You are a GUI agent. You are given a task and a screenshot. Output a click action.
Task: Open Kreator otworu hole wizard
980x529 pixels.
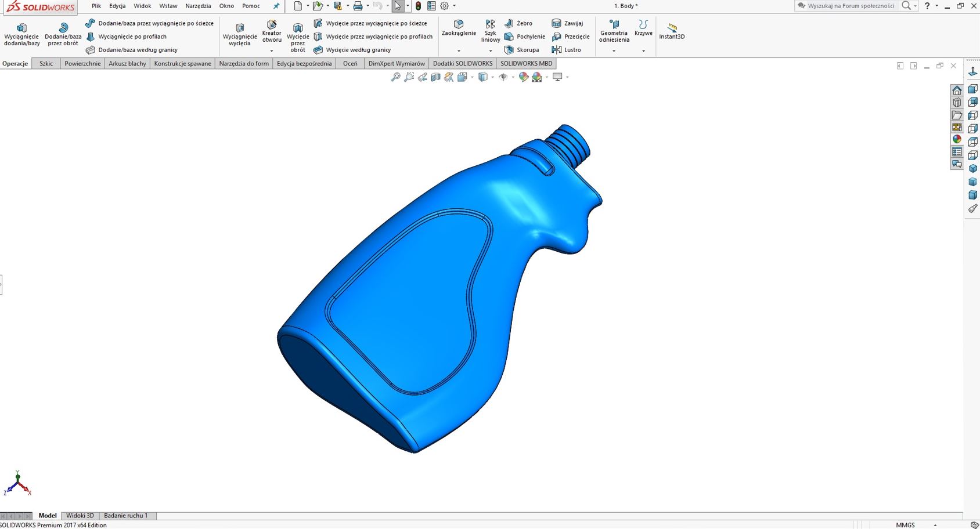coord(272,31)
